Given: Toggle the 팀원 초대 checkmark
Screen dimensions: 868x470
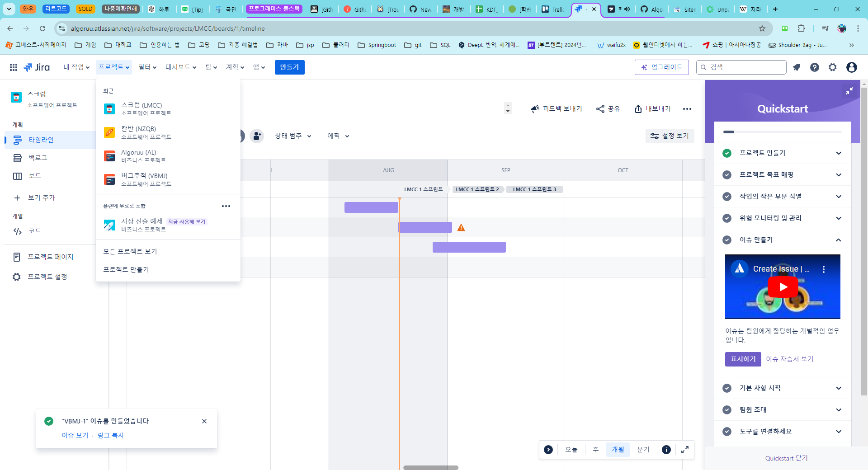Looking at the screenshot, I should pyautogui.click(x=727, y=410).
